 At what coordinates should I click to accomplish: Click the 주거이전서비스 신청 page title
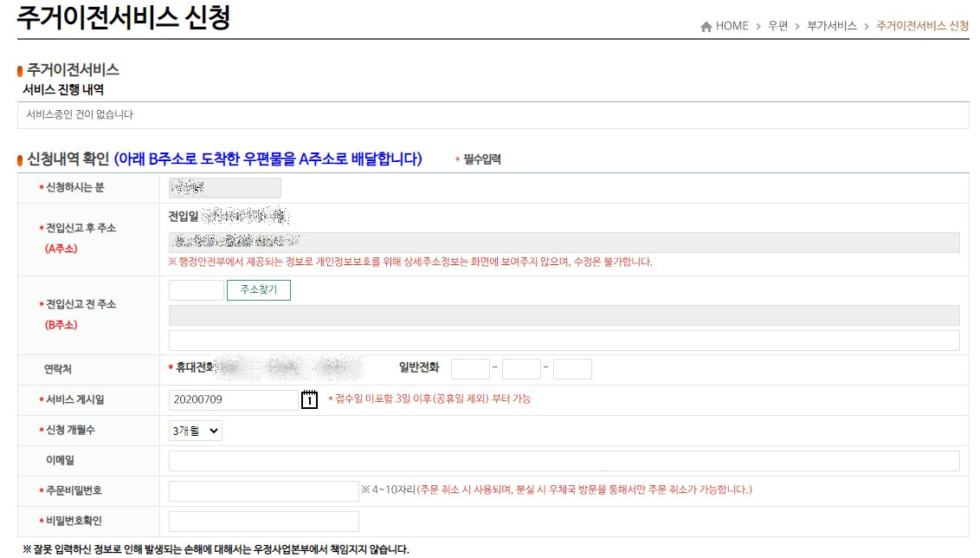point(123,16)
